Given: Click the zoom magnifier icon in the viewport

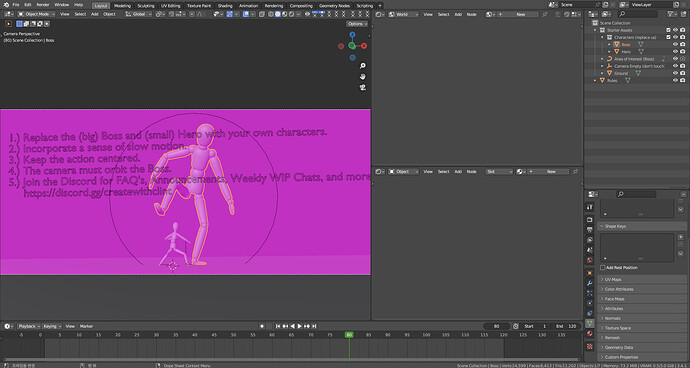Looking at the screenshot, I should tap(363, 66).
